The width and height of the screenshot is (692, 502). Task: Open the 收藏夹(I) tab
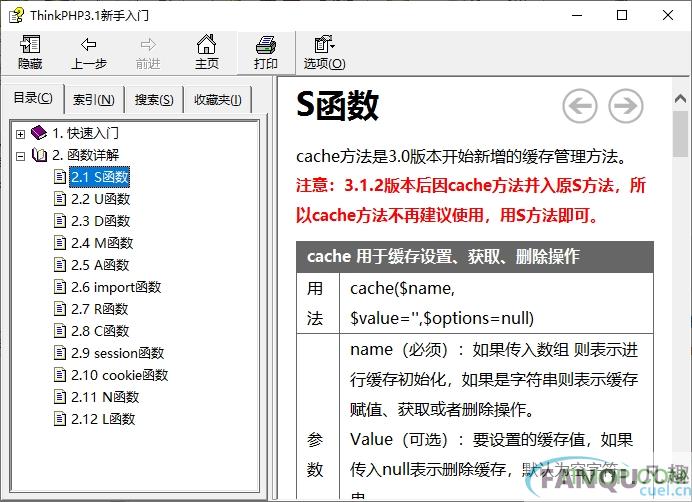tap(218, 100)
